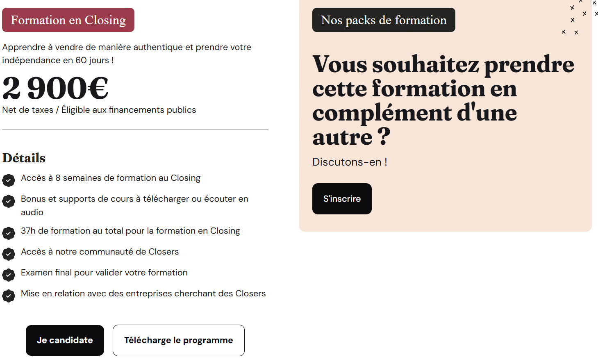This screenshot has height=364, width=598.
Task: Select the checkmark next to "Examen final"
Action: tap(9, 275)
